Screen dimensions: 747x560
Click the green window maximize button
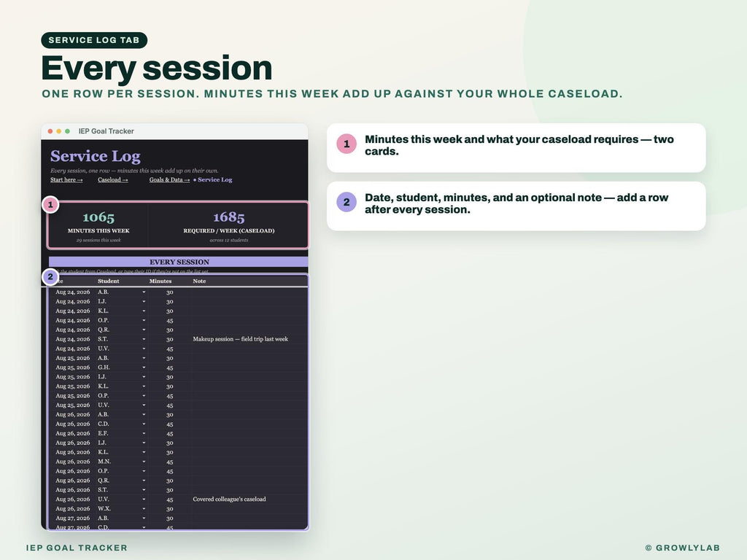tap(68, 131)
